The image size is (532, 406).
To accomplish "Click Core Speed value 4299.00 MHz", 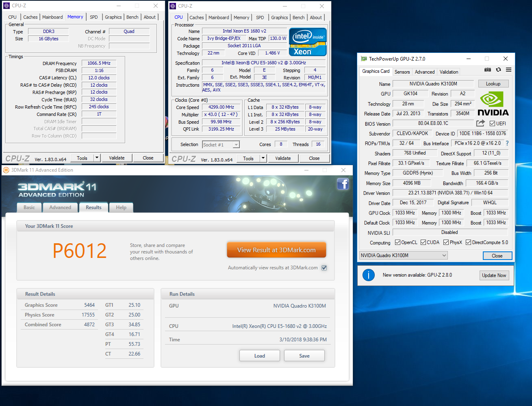I will (221, 107).
